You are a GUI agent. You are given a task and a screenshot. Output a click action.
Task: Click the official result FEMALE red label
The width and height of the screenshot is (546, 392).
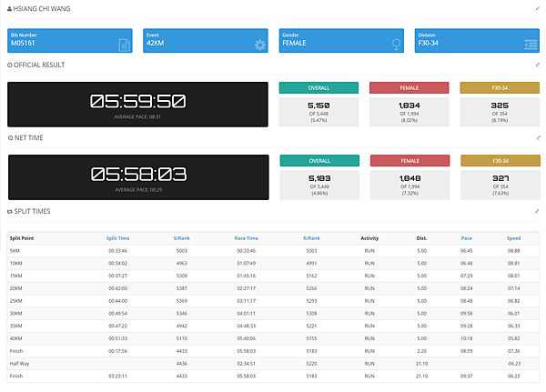(409, 87)
